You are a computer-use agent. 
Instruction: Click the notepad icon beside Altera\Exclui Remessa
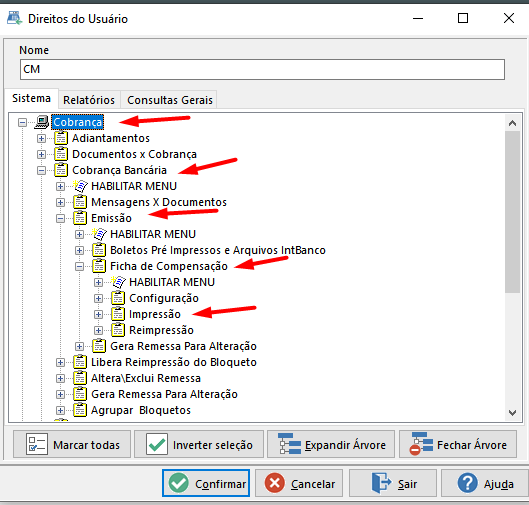[80, 378]
